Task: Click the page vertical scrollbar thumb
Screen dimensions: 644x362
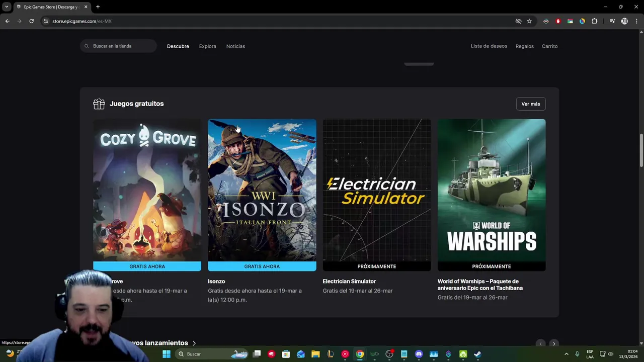Action: 641,151
